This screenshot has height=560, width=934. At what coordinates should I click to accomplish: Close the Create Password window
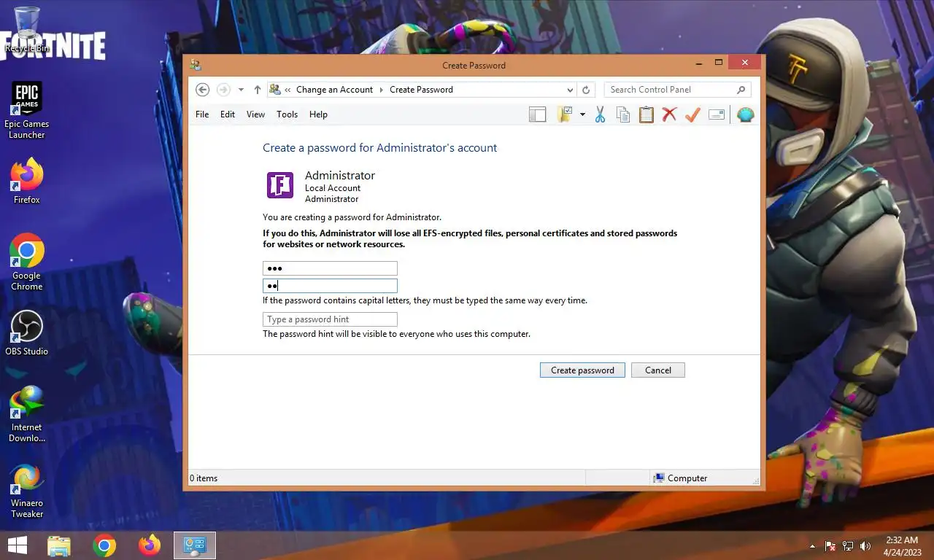[x=745, y=63]
